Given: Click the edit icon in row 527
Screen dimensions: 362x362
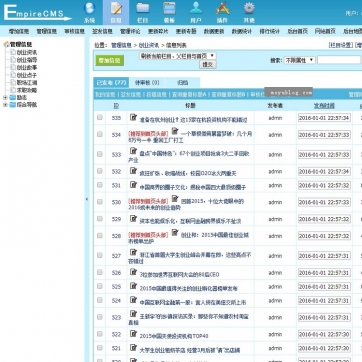Looking at the screenshot, I should click(133, 252).
